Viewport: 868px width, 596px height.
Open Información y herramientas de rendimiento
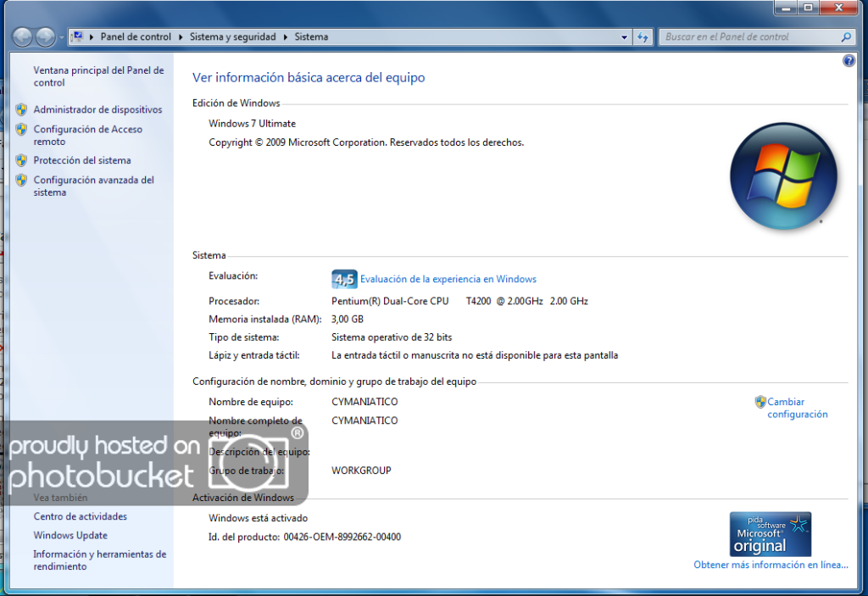[100, 560]
